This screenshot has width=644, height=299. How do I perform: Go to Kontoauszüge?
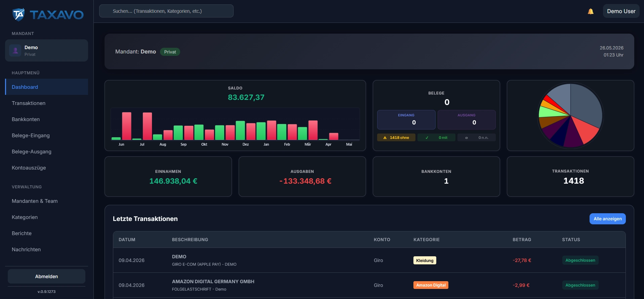[x=47, y=167]
